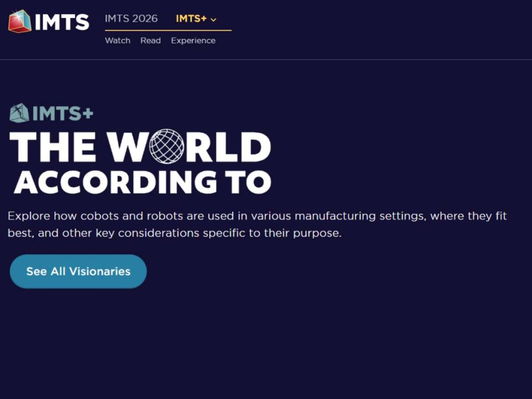The image size is (532, 399).
Task: Click the IMTS cube logo icon
Action: [20, 21]
